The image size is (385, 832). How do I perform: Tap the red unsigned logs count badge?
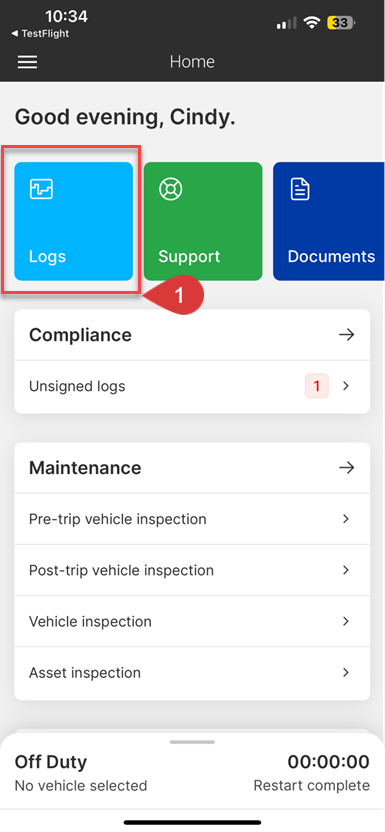pyautogui.click(x=317, y=386)
